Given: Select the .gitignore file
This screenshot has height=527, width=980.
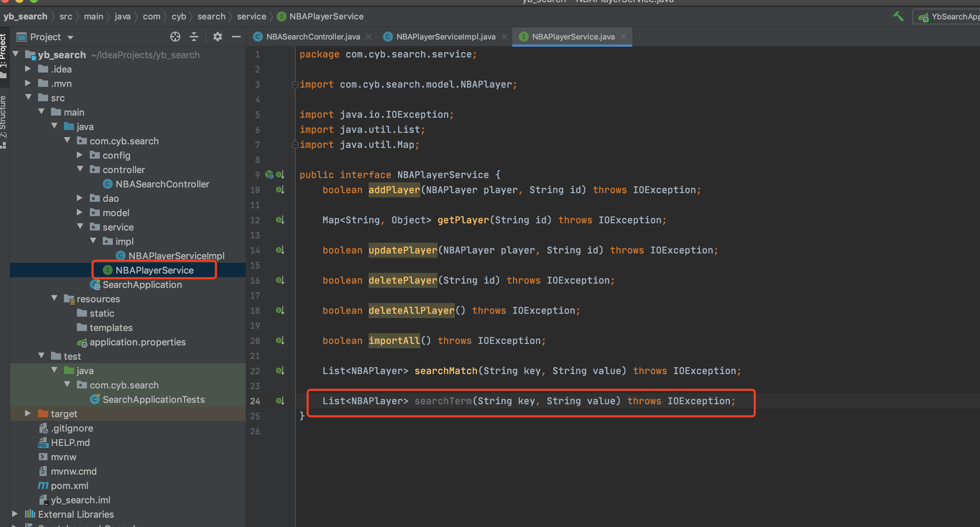Looking at the screenshot, I should click(x=72, y=428).
